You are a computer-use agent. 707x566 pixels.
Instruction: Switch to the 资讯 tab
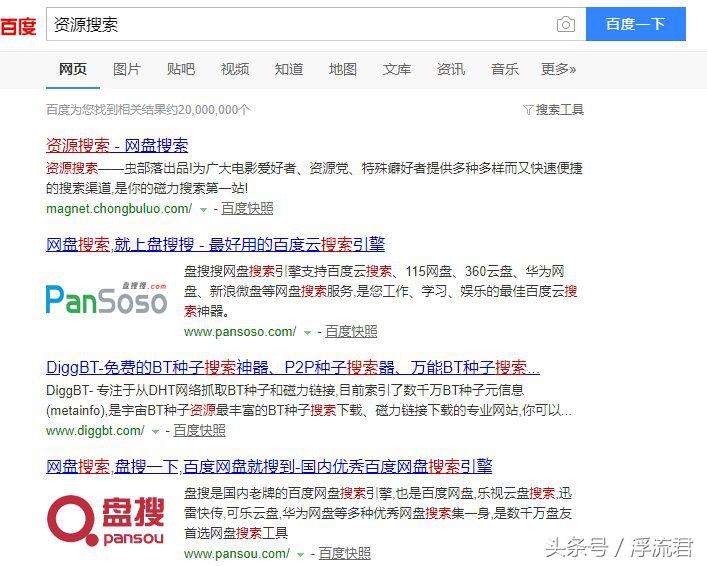coord(451,69)
